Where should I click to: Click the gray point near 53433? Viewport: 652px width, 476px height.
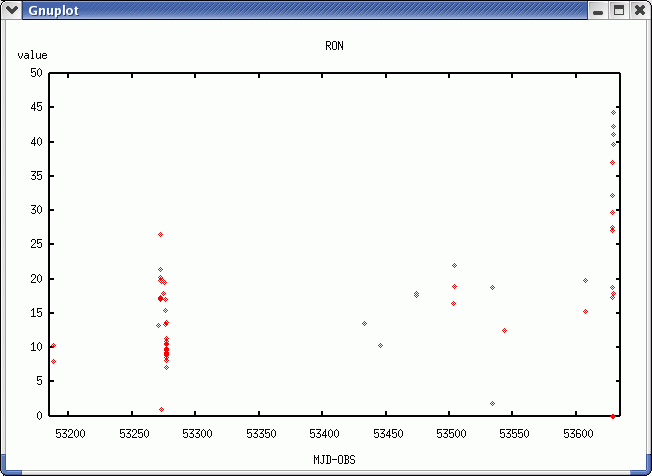point(364,323)
